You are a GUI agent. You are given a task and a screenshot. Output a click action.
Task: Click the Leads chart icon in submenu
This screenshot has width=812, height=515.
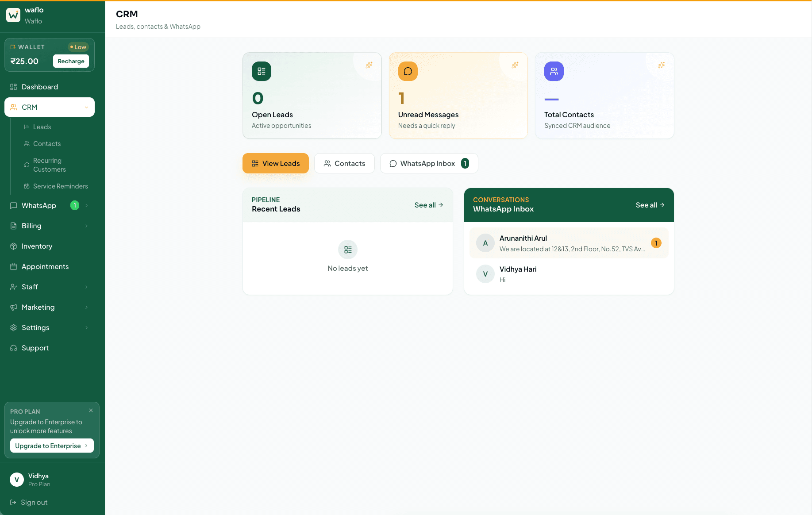[x=27, y=127]
